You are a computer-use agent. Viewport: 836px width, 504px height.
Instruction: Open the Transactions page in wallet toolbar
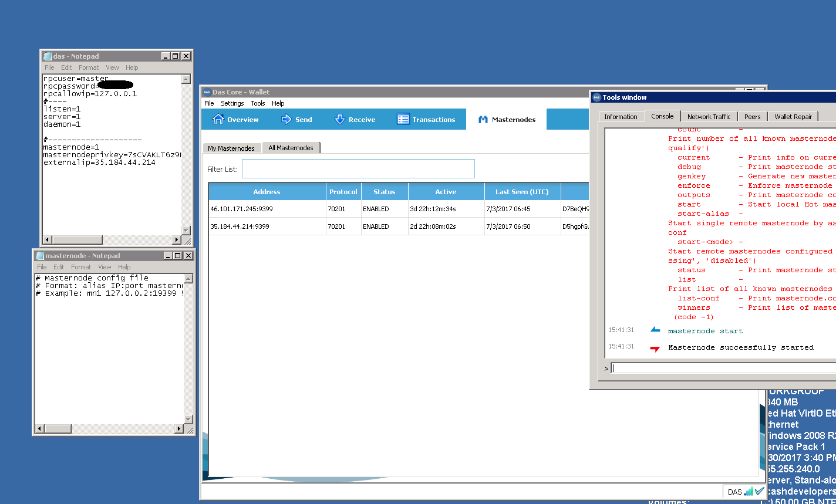426,119
